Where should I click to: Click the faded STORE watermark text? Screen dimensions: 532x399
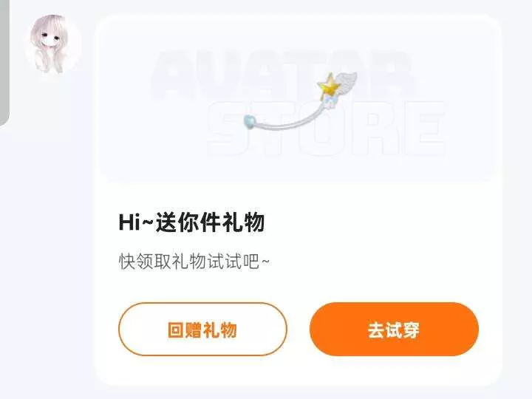tap(326, 129)
